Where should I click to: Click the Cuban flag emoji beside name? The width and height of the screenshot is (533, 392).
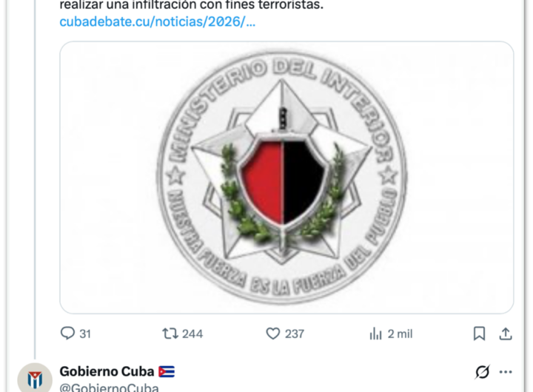(x=167, y=371)
